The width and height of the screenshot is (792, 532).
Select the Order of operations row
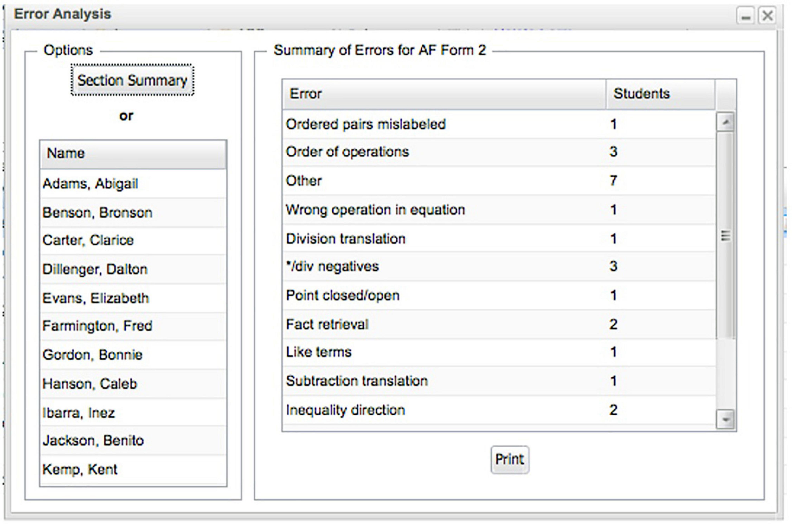tap(499, 152)
